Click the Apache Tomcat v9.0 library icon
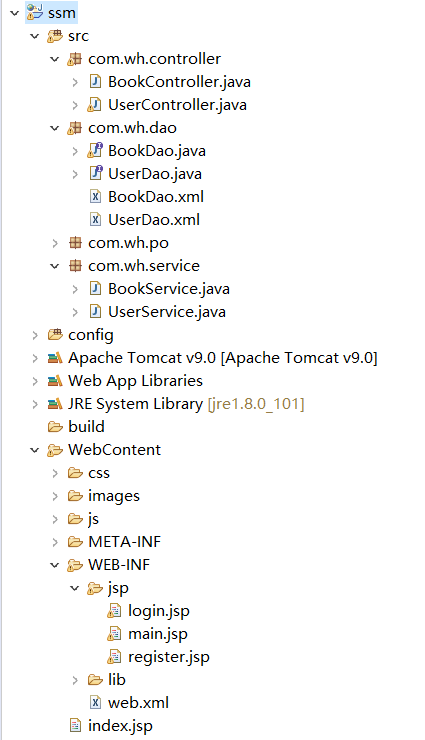425x740 pixels. (x=55, y=358)
